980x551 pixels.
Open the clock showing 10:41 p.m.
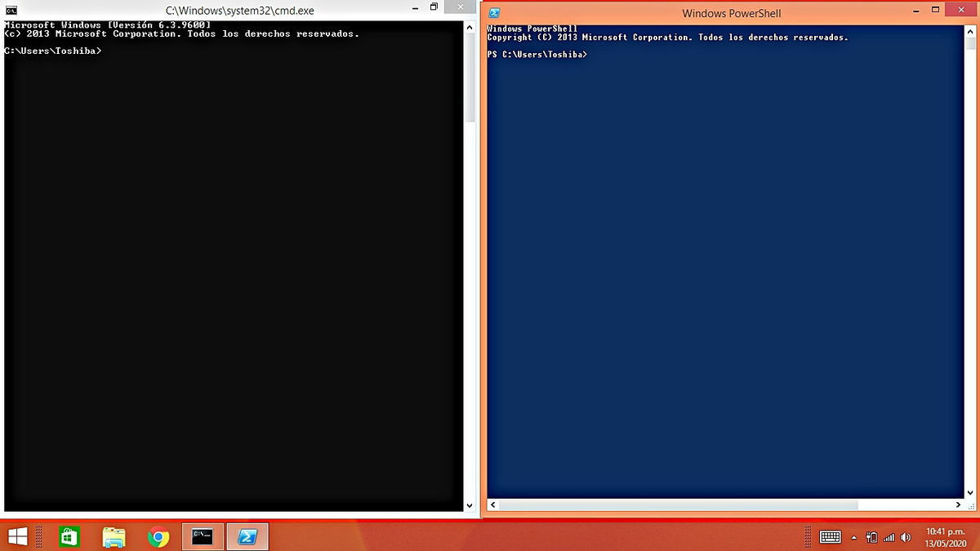coord(947,537)
